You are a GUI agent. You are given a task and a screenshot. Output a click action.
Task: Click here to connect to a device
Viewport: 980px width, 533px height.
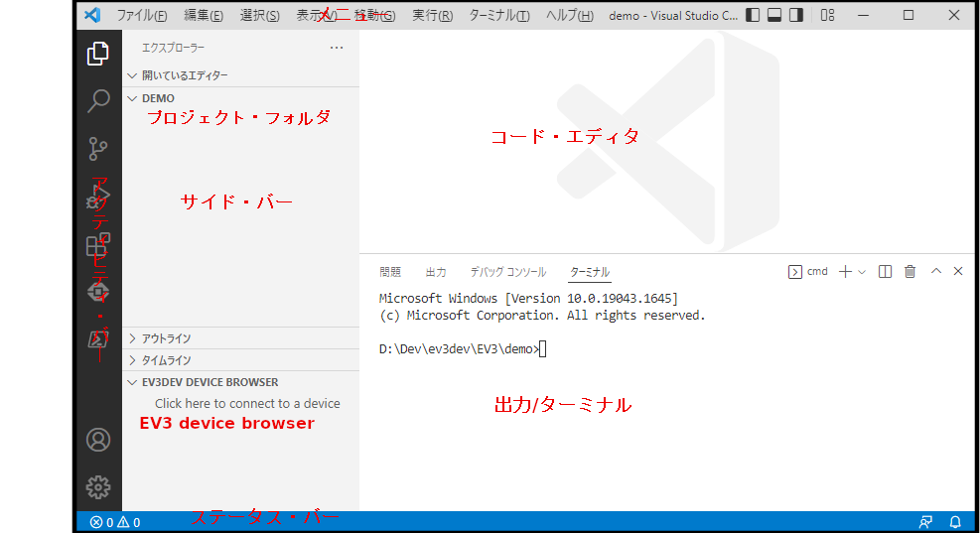[247, 404]
